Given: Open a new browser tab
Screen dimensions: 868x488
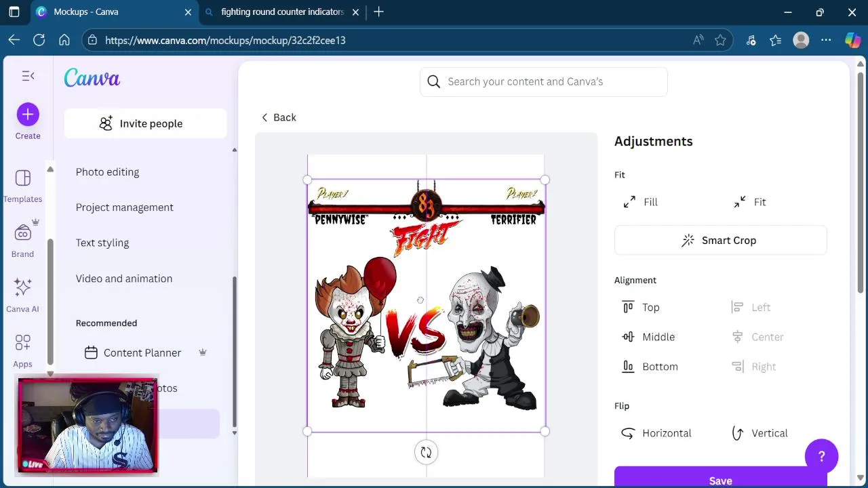Looking at the screenshot, I should 378,12.
